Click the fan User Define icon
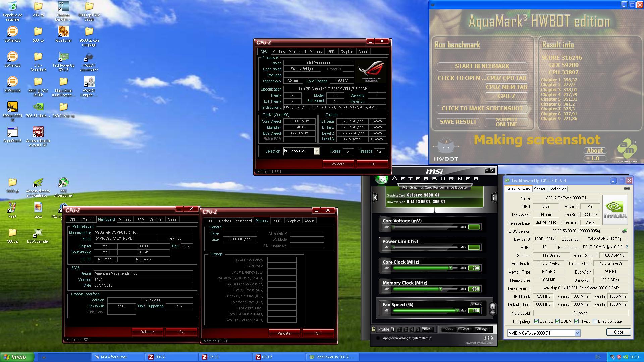 pyautogui.click(x=492, y=308)
